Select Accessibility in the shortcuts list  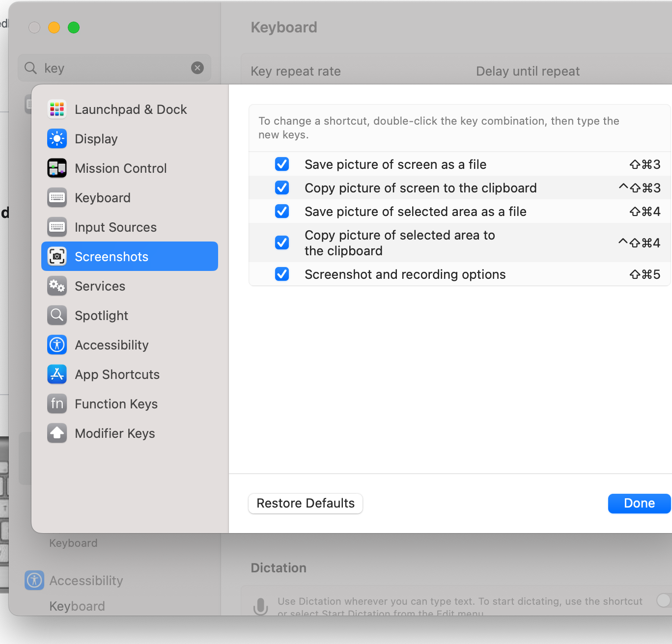pos(112,345)
